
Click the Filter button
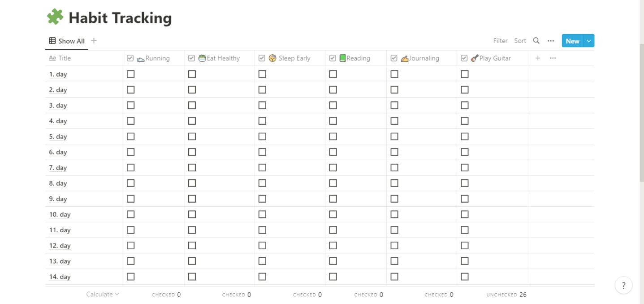tap(500, 41)
